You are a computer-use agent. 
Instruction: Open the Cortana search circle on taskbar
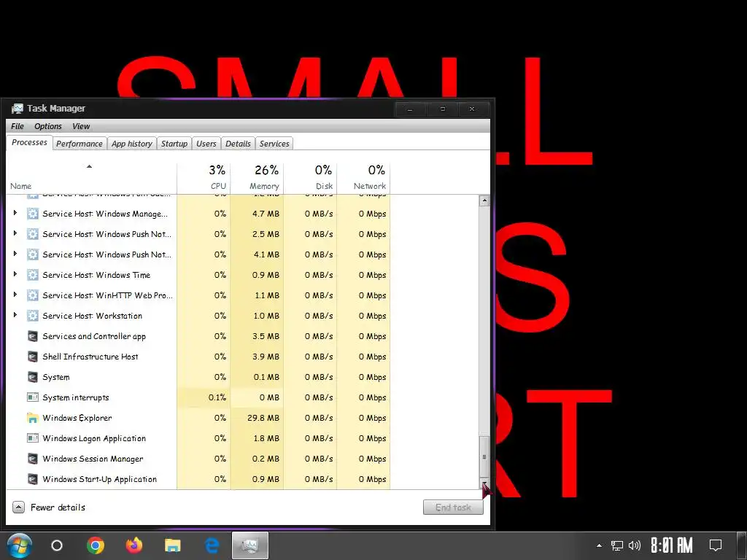(x=57, y=545)
